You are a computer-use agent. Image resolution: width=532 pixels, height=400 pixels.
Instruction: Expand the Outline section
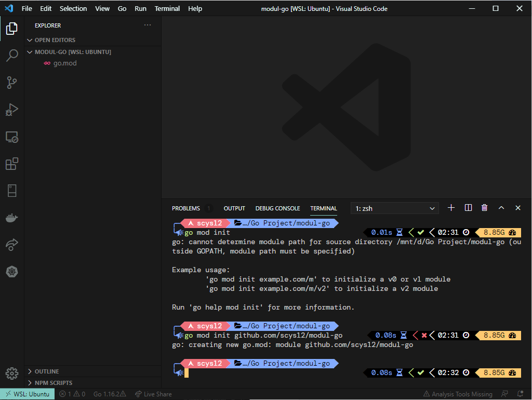click(x=92, y=371)
